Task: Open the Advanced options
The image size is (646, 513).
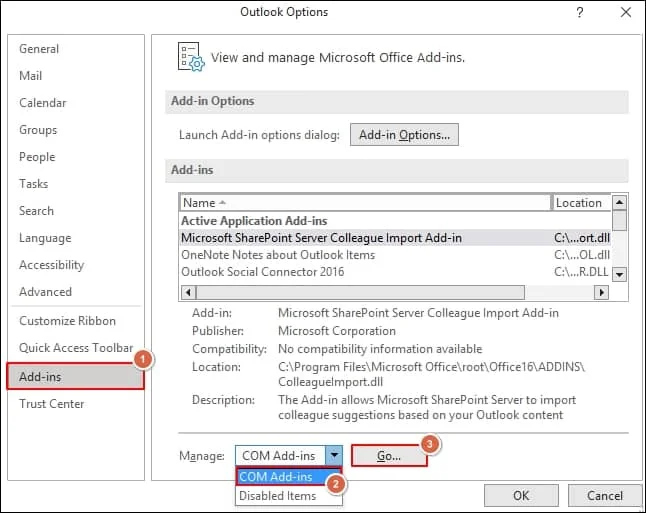Action: tap(45, 292)
